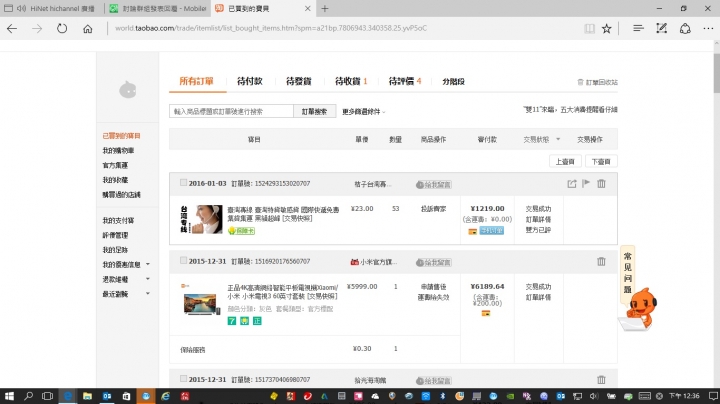720x404 pixels.
Task: Reload the page with the refresh icon
Action: tap(62, 28)
